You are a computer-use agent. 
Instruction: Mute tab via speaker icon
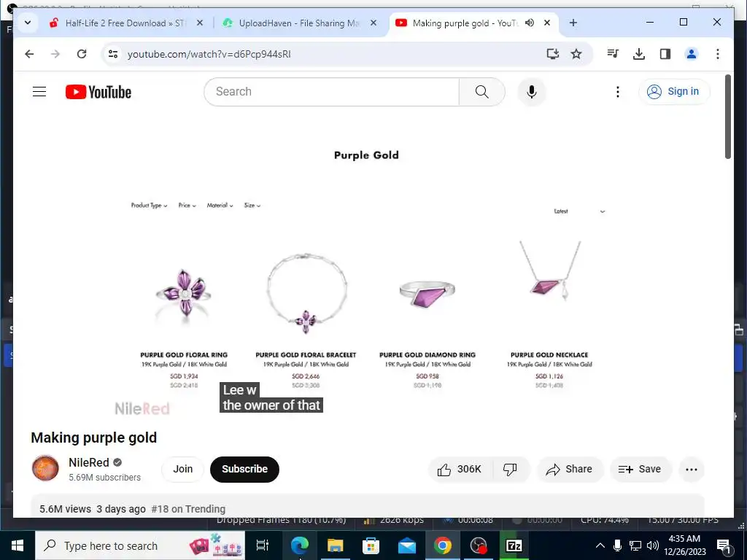tap(530, 23)
